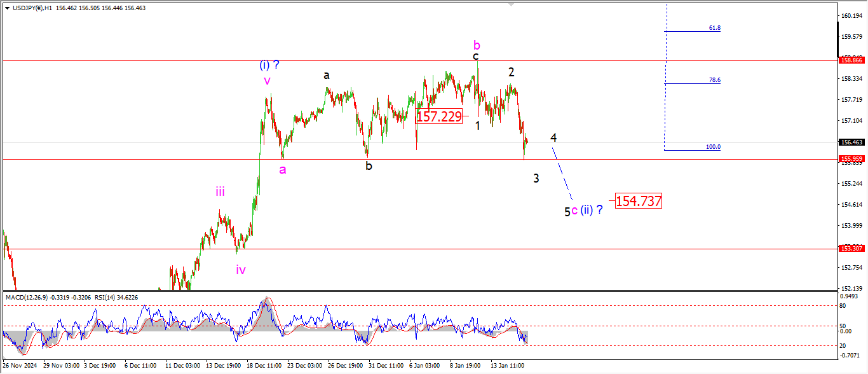This screenshot has height=374, width=868.
Task: Click the "13 Jan 11:00" time axis label
Action: 506,366
